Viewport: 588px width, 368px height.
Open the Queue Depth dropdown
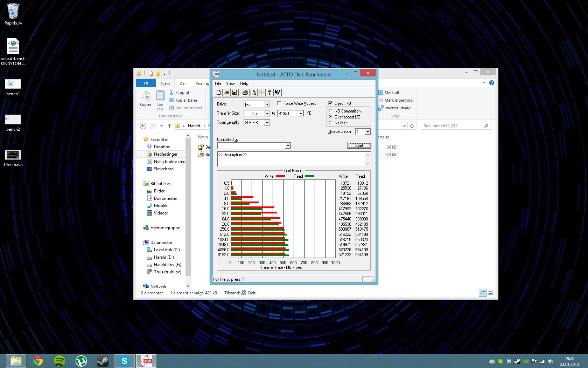coord(367,132)
